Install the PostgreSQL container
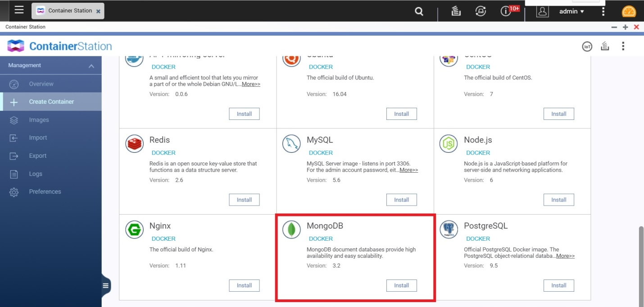This screenshot has width=644, height=307. (x=558, y=285)
